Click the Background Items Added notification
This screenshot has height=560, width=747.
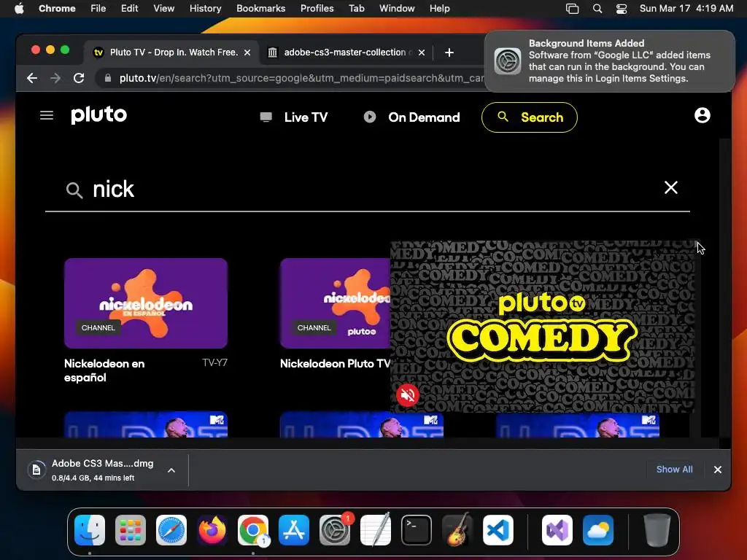[x=610, y=61]
